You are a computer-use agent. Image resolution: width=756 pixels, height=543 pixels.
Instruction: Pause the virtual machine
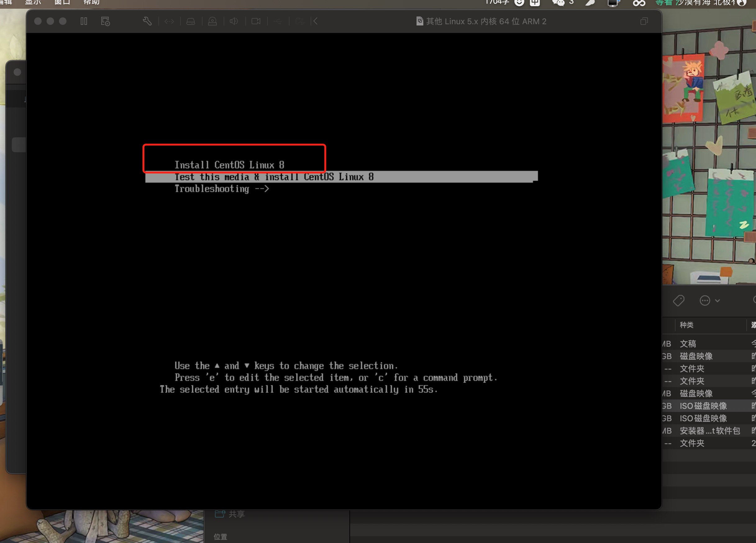[x=84, y=21]
